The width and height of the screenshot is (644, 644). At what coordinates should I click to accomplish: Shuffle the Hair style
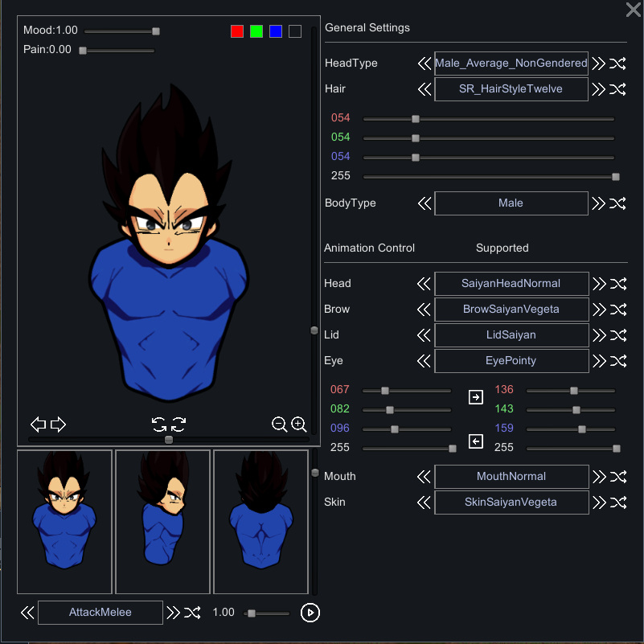point(617,89)
